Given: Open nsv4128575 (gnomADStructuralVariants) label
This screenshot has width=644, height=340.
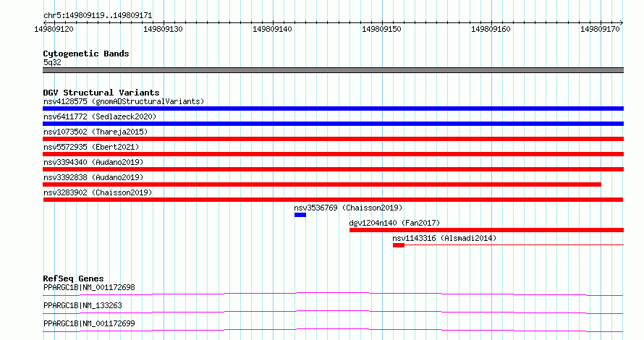Looking at the screenshot, I should (124, 101).
